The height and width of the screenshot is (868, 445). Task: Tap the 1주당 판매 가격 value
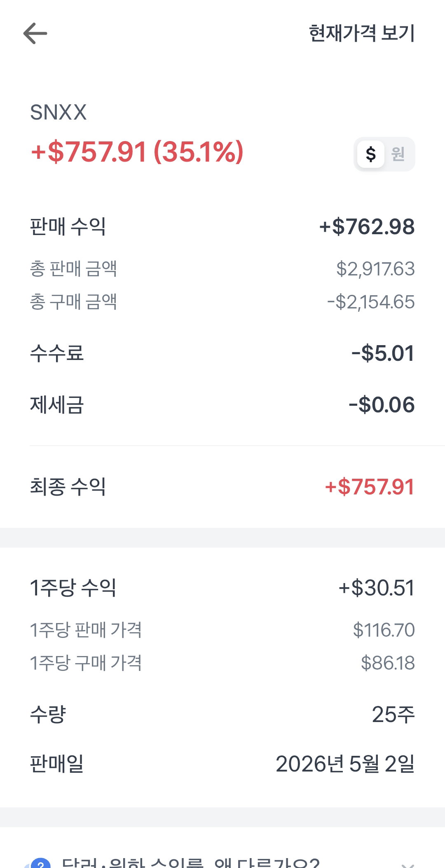click(384, 630)
